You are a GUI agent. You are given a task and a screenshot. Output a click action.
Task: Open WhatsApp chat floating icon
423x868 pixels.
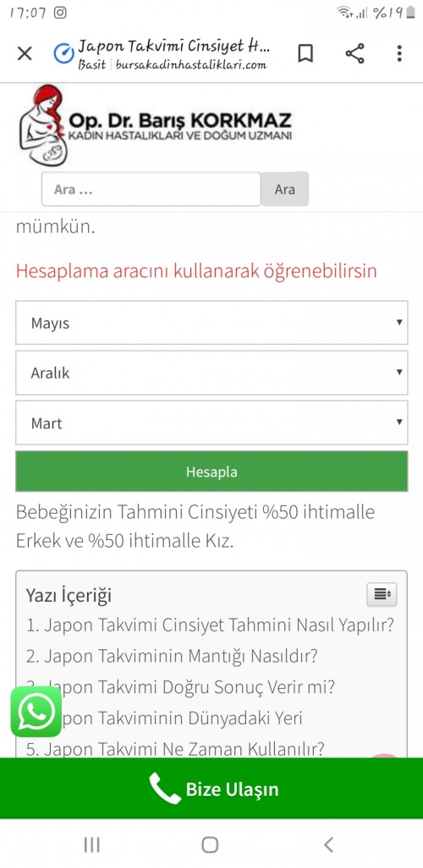click(36, 712)
